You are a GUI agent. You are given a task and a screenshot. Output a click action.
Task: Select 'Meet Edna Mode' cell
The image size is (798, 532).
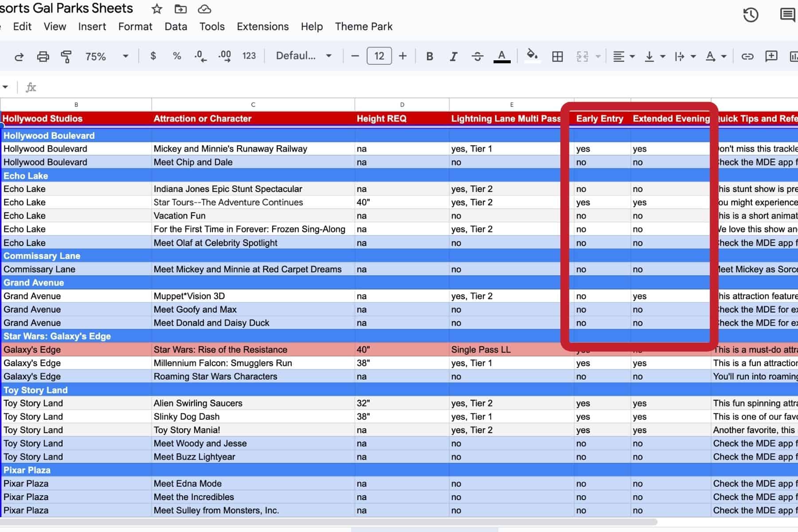pos(253,483)
